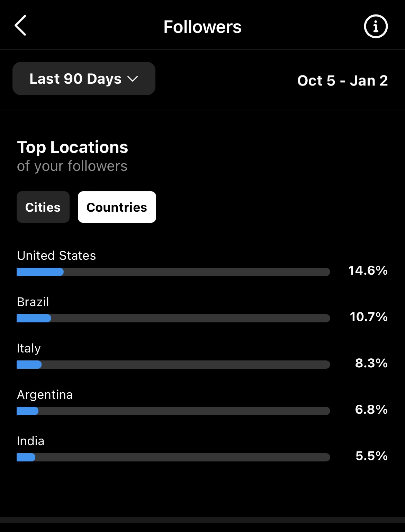Viewport: 405px width, 532px height.
Task: Tap the Argentina country label
Action: tap(45, 395)
